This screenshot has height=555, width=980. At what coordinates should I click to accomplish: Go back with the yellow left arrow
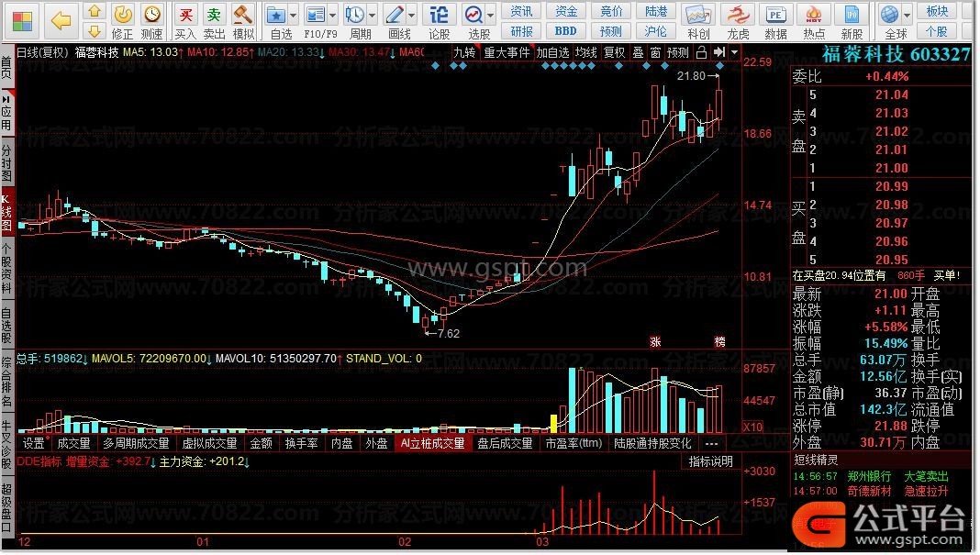click(x=61, y=21)
